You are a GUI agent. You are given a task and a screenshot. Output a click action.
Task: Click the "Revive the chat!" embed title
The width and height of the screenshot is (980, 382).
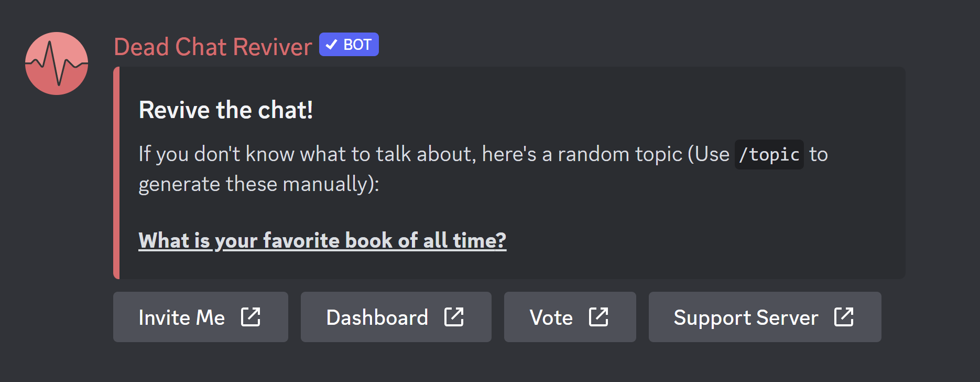pos(225,110)
